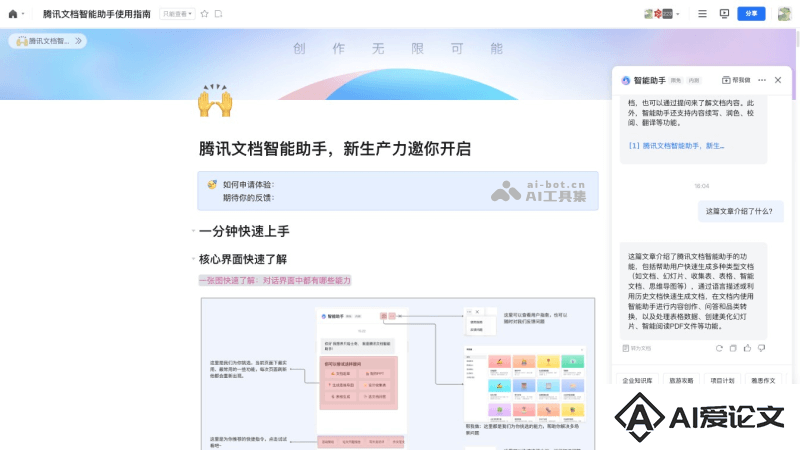Give the answer a thumbs down
The height and width of the screenshot is (450, 800).
(762, 348)
